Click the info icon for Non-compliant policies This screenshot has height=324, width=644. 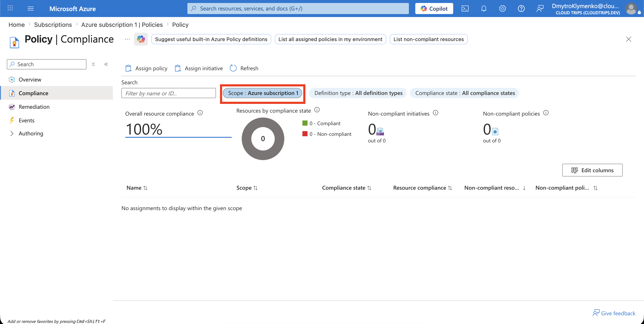pyautogui.click(x=546, y=113)
